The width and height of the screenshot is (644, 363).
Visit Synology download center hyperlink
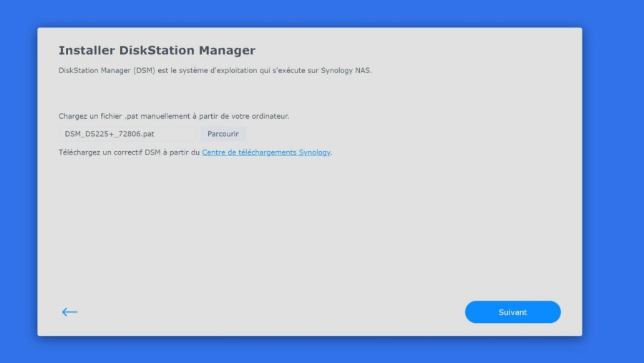point(266,153)
